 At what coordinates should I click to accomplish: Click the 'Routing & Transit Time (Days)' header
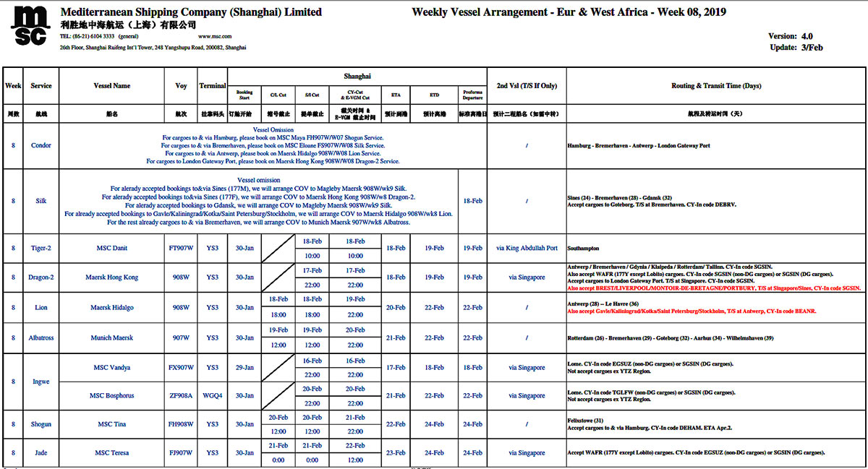[x=715, y=86]
